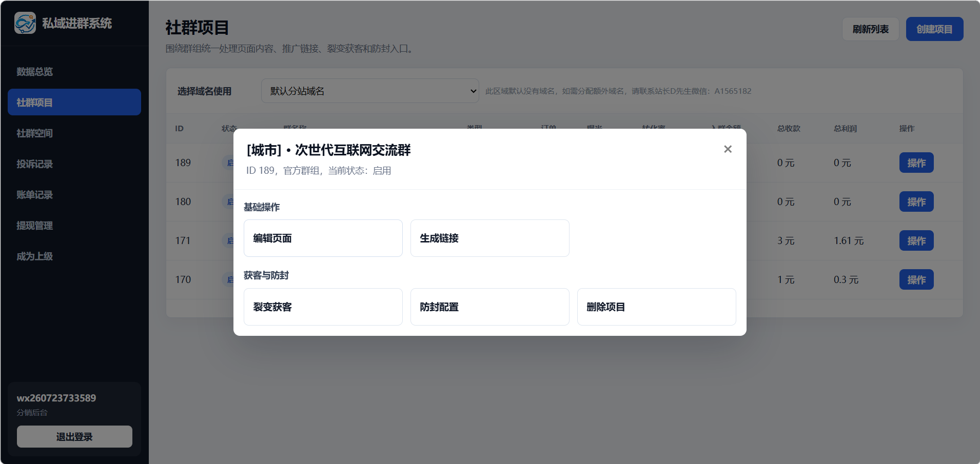Click 退出登录 button
Viewport: 980px width, 464px height.
pos(74,436)
